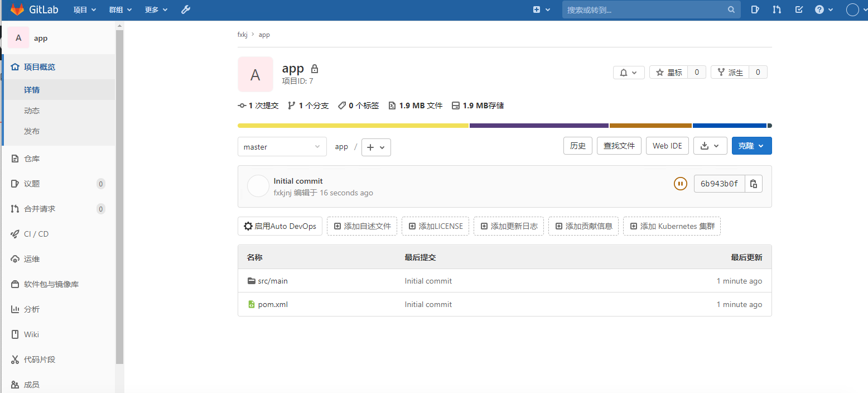This screenshot has height=393, width=868.
Task: Copy commit SHA with clipboard icon
Action: (754, 184)
